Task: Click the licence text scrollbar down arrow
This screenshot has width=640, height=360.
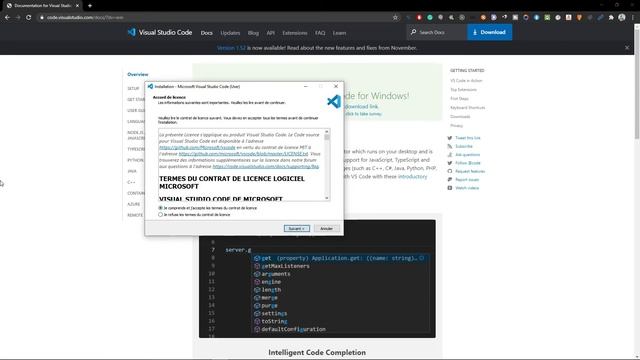Action: pos(327,198)
